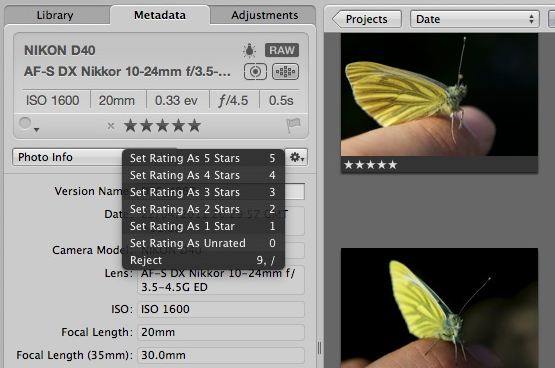The width and height of the screenshot is (555, 368).
Task: Click the Focal Length (35mm) 30.0mm field
Action: pos(221,355)
